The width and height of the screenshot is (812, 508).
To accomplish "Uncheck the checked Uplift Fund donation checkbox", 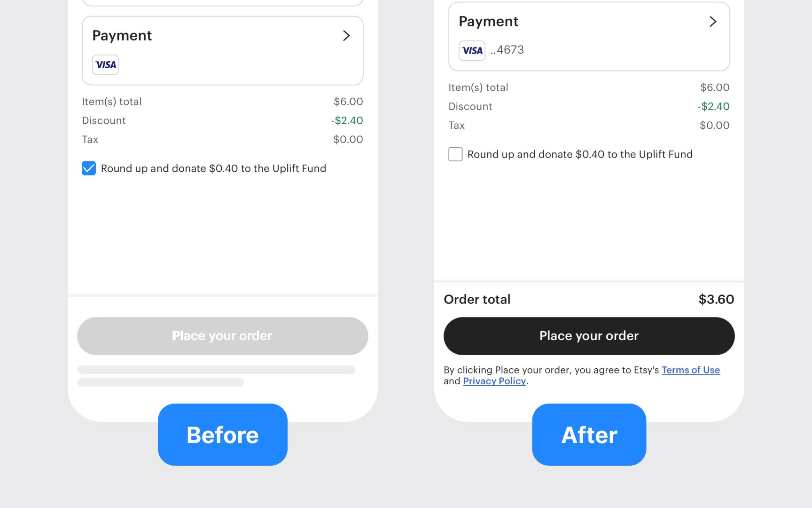I will coord(89,168).
